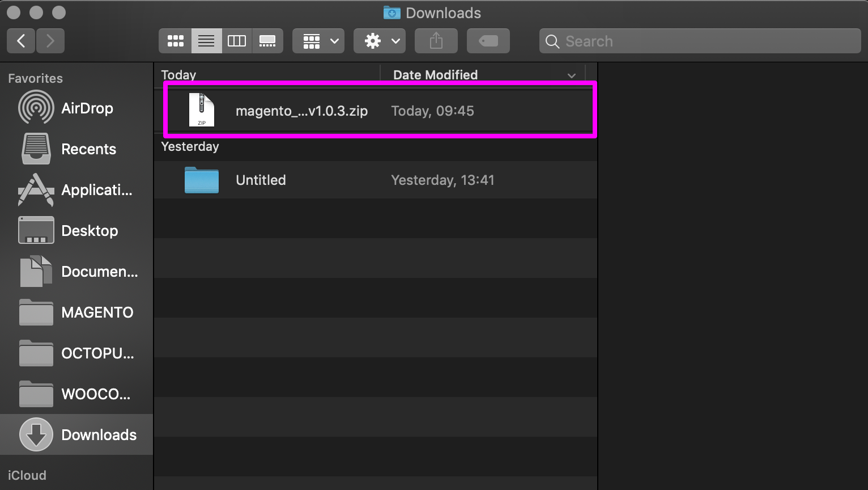The width and height of the screenshot is (868, 490).
Task: Focus the Search field
Action: (x=700, y=41)
